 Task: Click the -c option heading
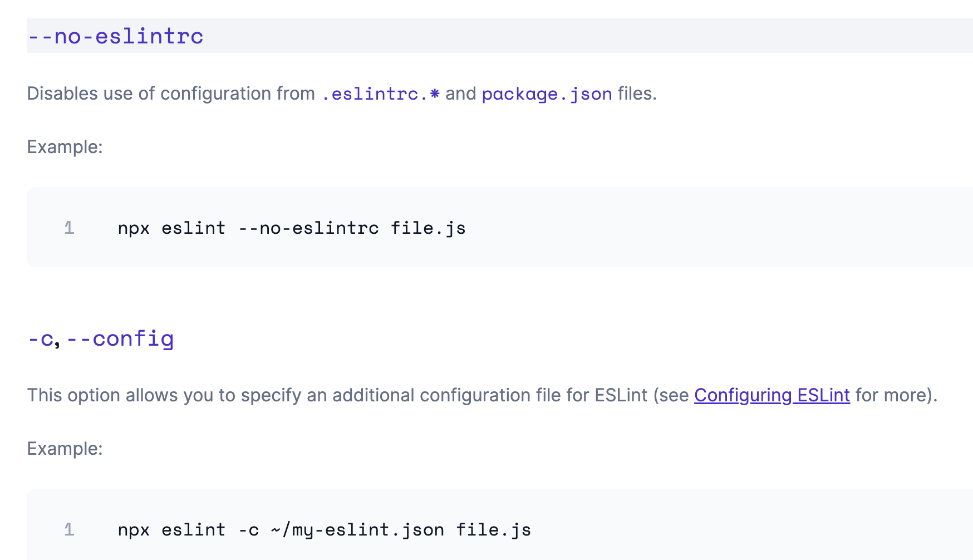point(41,339)
